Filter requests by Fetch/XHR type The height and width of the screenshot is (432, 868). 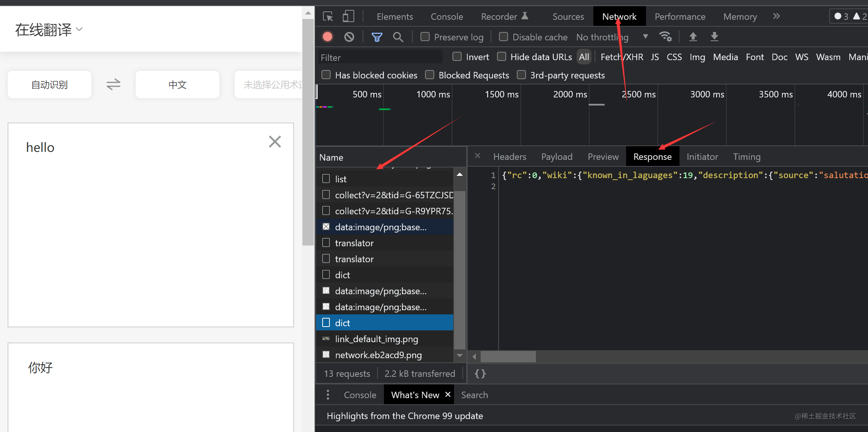tap(622, 57)
